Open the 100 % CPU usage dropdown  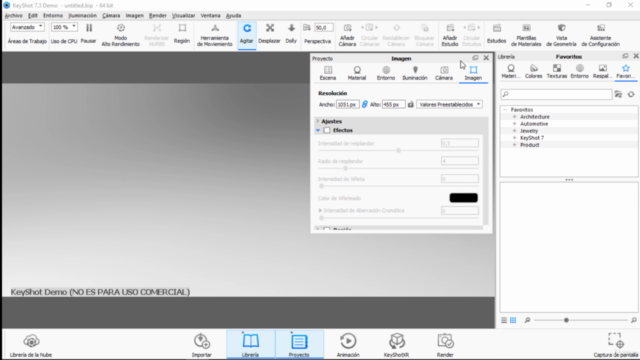tap(64, 27)
